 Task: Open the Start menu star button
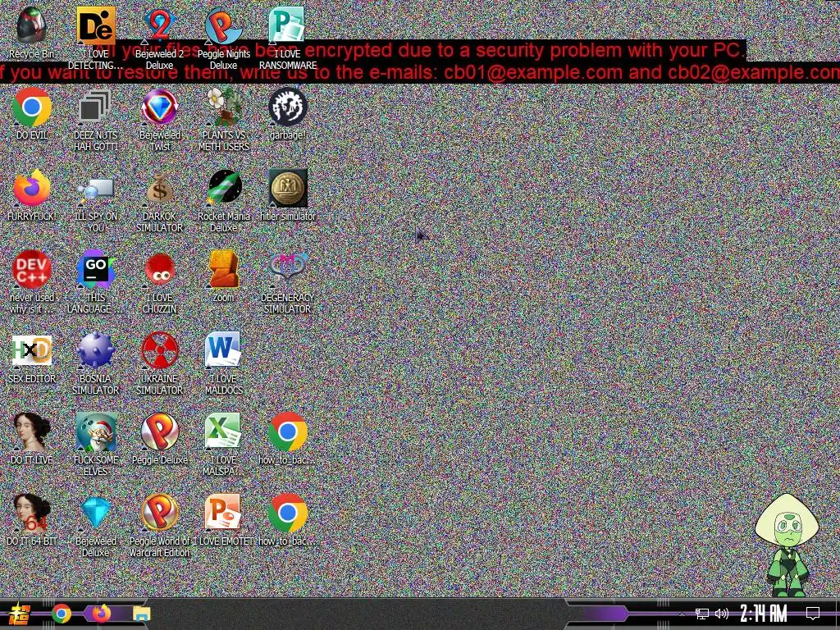[x=20, y=614]
